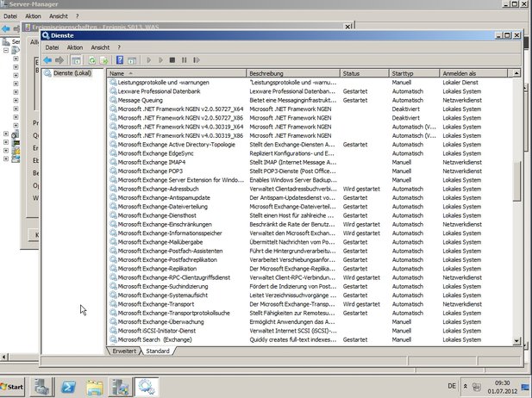Click the gear icon of Lexware Professional Datenbank
Image resolution: width=532 pixels, height=398 pixels.
coord(113,91)
